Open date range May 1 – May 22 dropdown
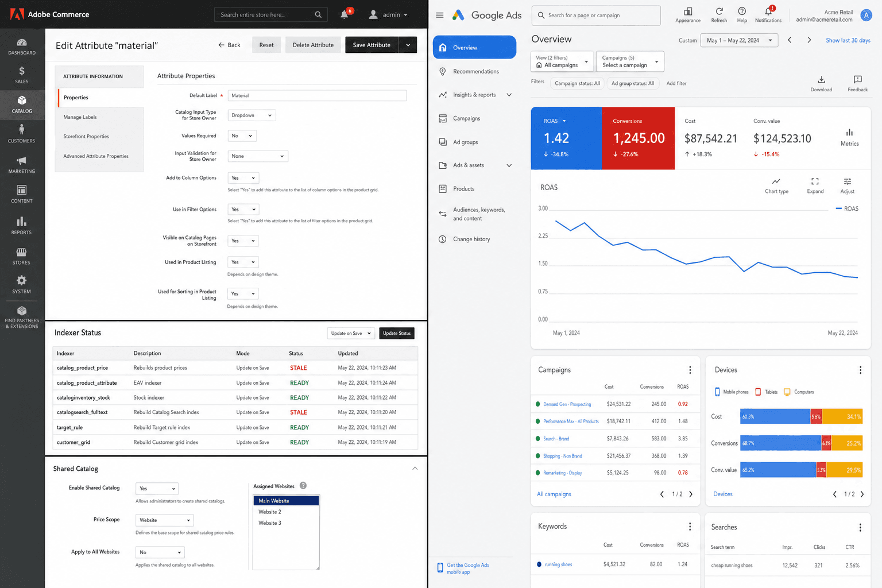 coord(740,40)
